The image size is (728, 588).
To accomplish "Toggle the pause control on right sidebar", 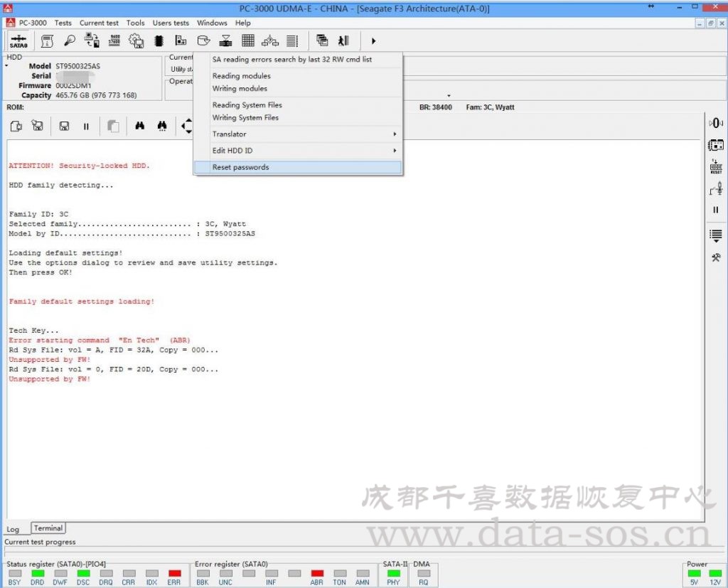I will 717,210.
